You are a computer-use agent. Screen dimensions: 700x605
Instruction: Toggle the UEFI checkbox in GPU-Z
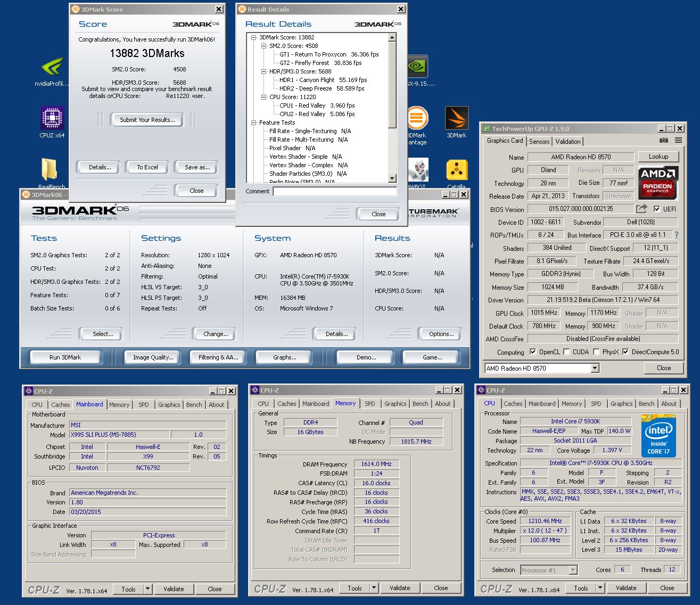pos(657,209)
